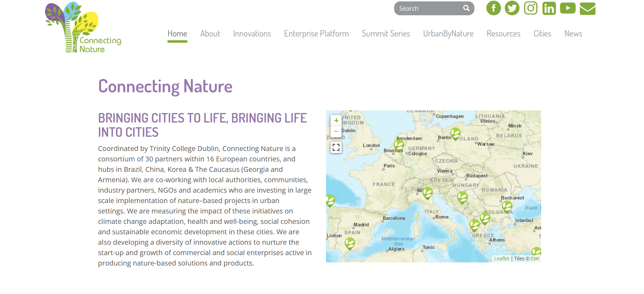
Task: Visit the Instagram profile icon
Action: click(530, 8)
